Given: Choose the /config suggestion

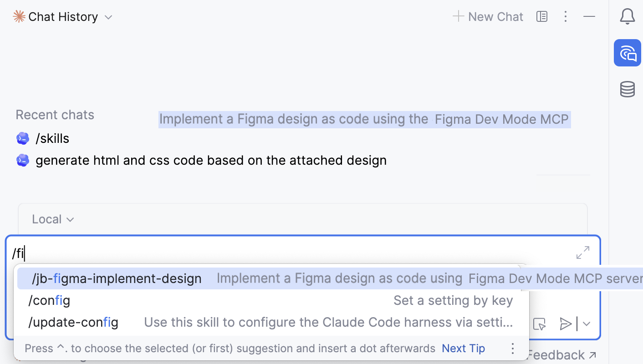Looking at the screenshot, I should pyautogui.click(x=271, y=300).
